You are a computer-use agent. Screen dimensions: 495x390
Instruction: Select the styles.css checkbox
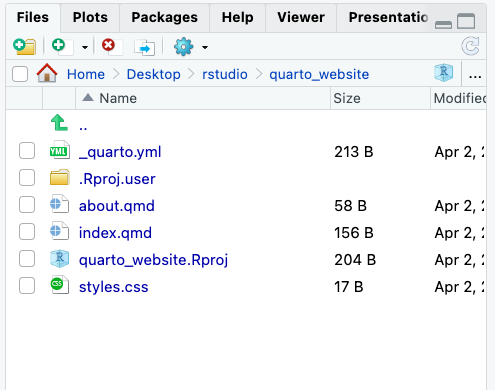point(27,286)
